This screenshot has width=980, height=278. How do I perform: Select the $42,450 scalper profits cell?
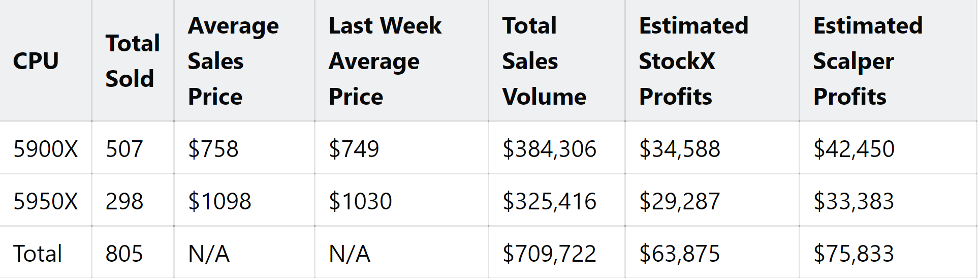click(x=853, y=149)
